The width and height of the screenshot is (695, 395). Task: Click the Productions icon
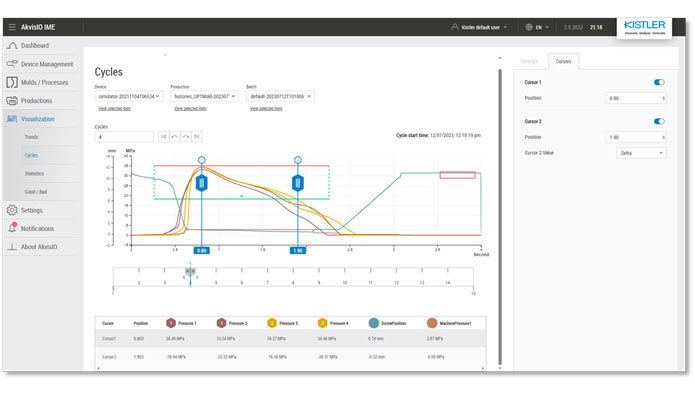tap(12, 101)
